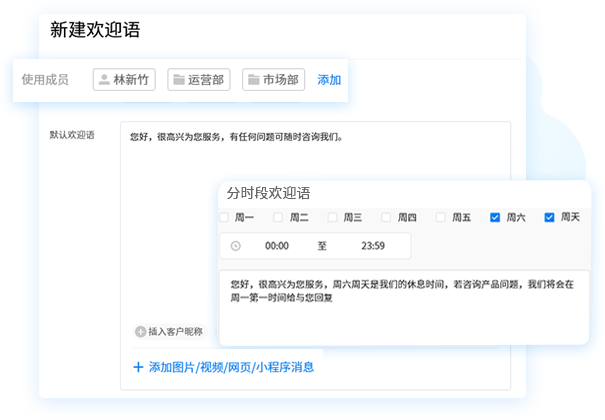Set the end time 23:59 field
The width and height of the screenshot is (605, 420).
tap(373, 246)
